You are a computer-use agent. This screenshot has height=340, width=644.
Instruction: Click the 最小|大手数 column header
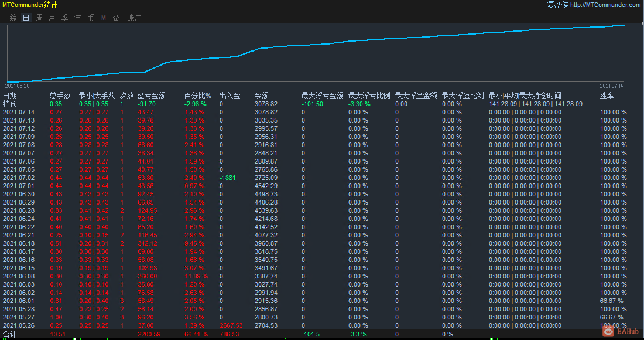point(97,96)
